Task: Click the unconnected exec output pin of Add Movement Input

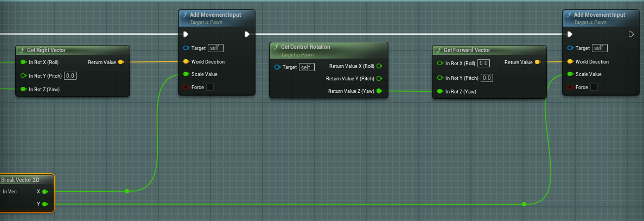Action: 632,34
